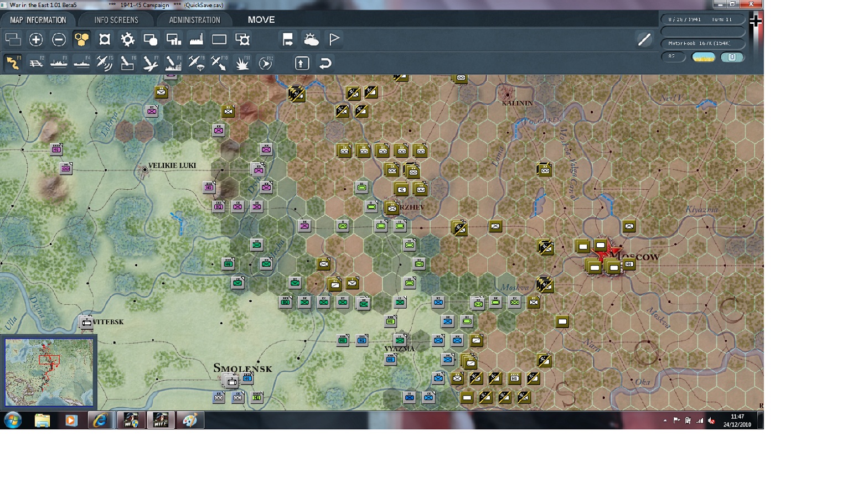
Task: Open the Windows Start menu
Action: coord(13,420)
